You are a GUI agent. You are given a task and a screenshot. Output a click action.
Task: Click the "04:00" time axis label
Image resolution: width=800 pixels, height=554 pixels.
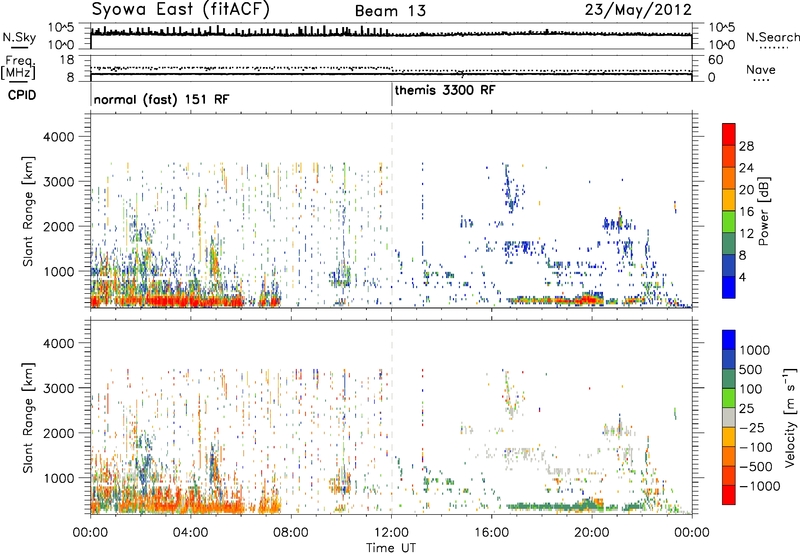tap(190, 533)
